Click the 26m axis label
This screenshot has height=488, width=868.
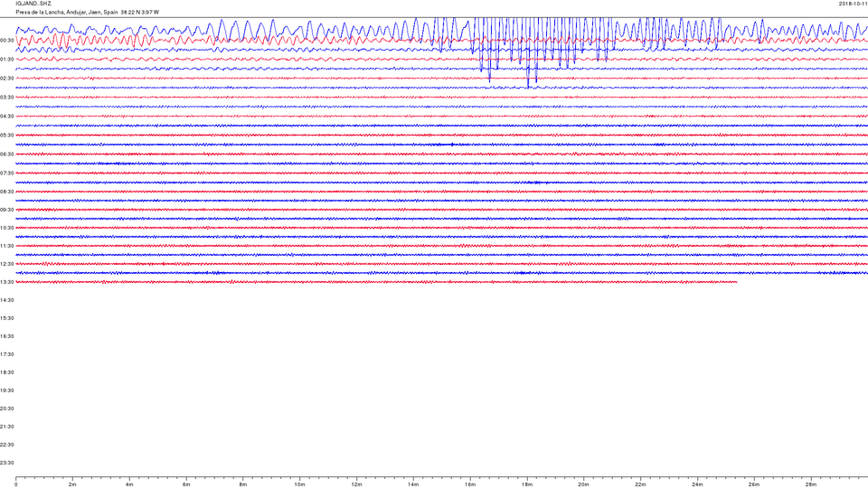point(754,484)
